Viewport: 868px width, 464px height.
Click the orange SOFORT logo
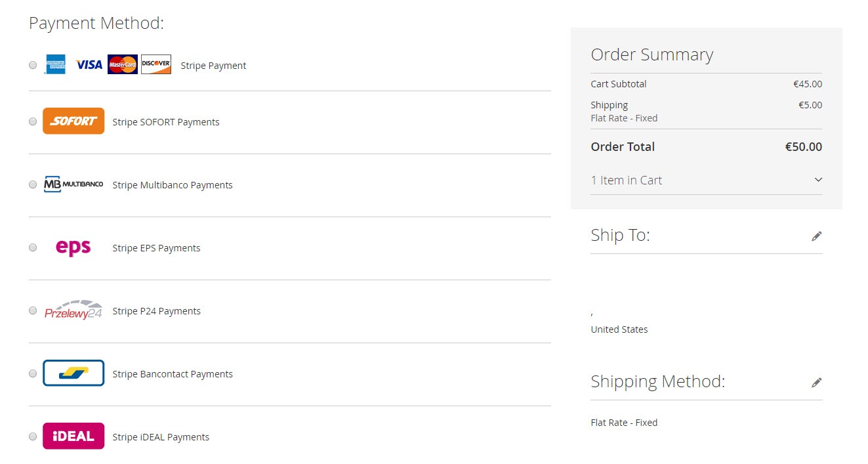(73, 121)
